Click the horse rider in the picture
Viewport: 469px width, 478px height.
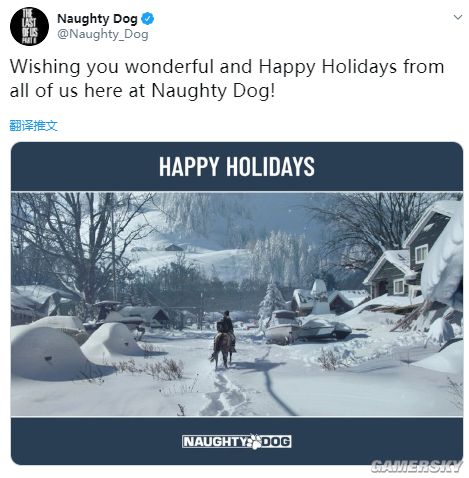224,339
